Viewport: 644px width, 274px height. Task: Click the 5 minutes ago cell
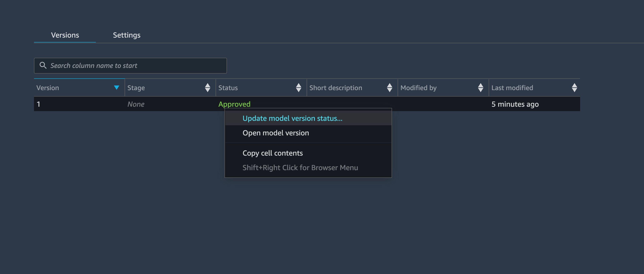coord(515,104)
